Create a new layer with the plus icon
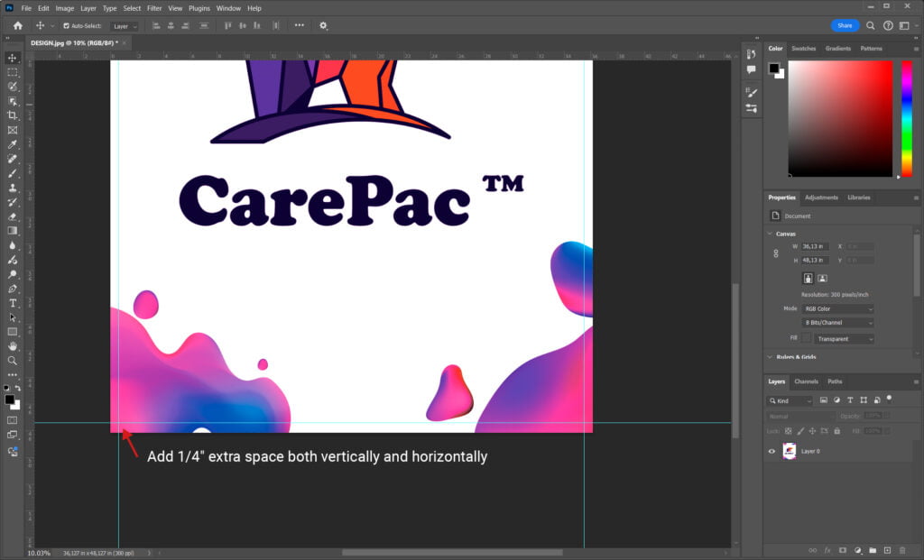This screenshot has height=560, width=924. 887,550
